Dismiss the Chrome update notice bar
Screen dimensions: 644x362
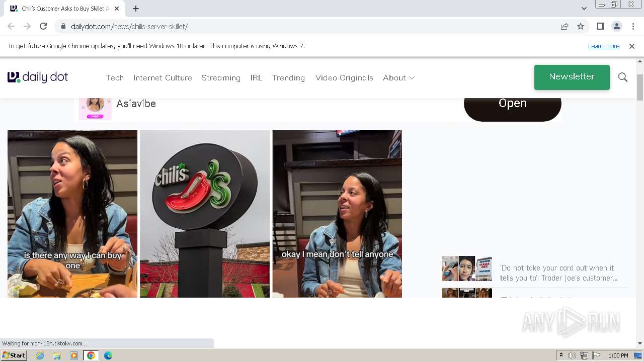pos(632,46)
